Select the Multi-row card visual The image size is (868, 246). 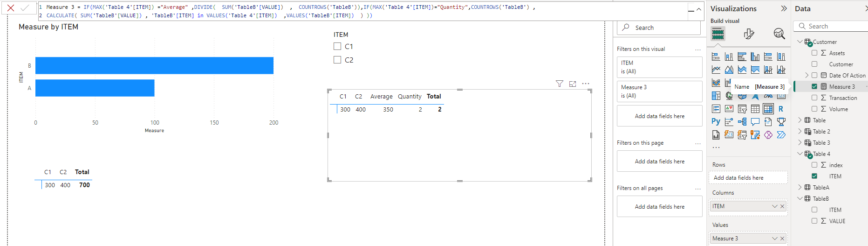(716, 109)
